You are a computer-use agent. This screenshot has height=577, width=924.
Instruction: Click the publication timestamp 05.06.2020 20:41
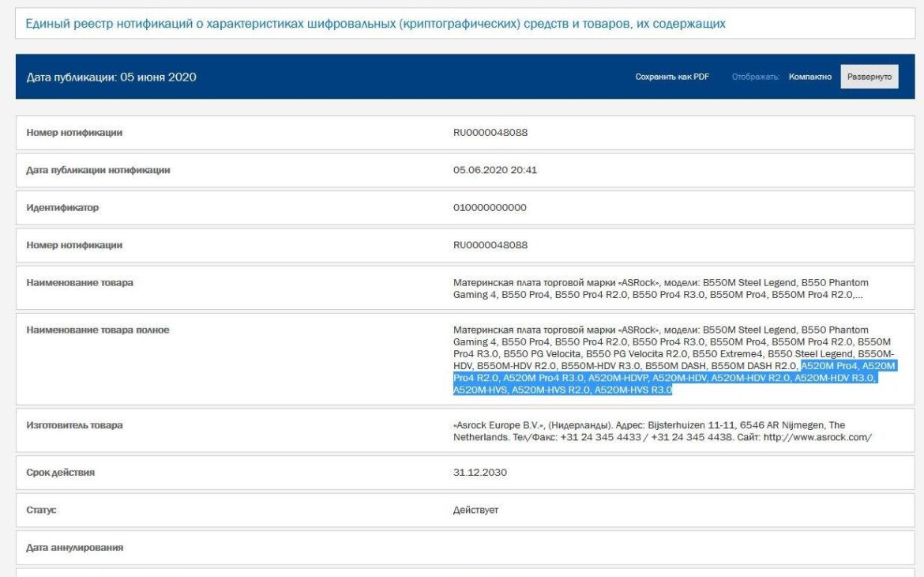point(495,170)
